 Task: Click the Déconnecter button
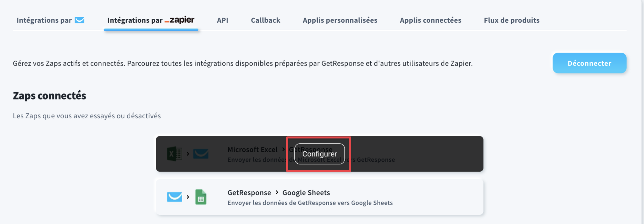pos(589,63)
